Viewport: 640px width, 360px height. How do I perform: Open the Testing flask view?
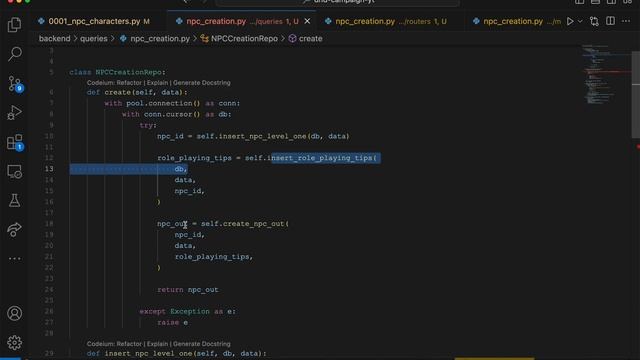point(14,200)
